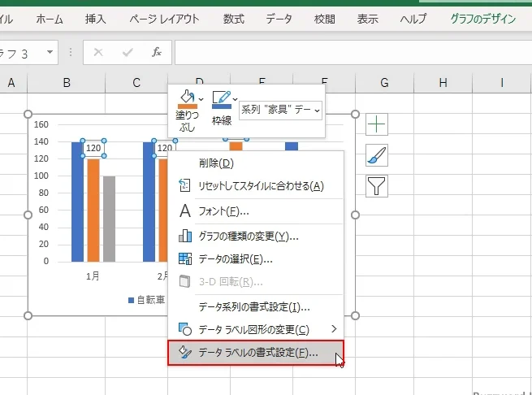Select column G header

point(384,83)
